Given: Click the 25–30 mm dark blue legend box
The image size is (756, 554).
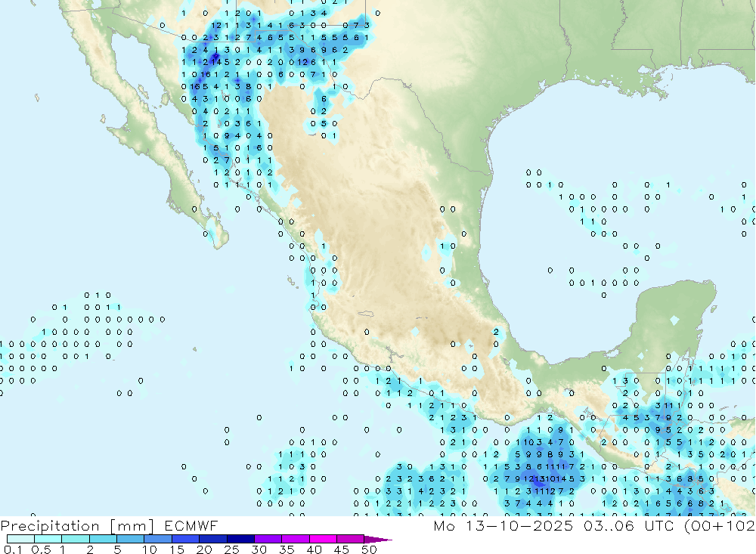Looking at the screenshot, I should (x=240, y=539).
